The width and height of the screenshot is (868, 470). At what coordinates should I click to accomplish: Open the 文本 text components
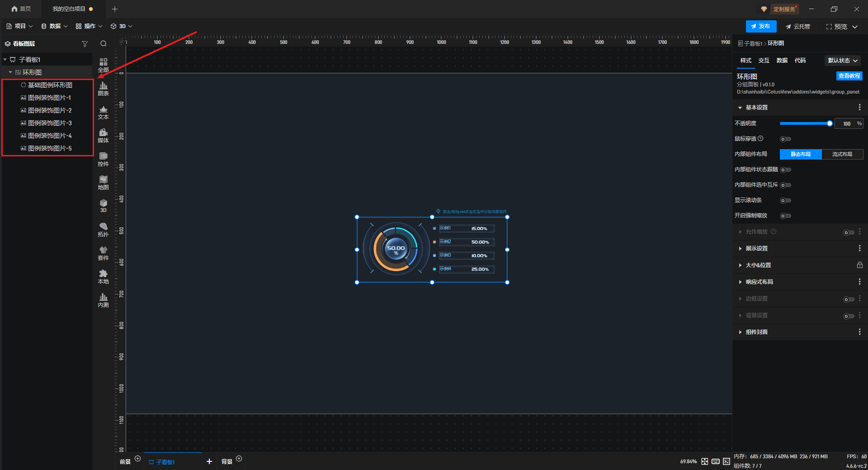coord(104,112)
